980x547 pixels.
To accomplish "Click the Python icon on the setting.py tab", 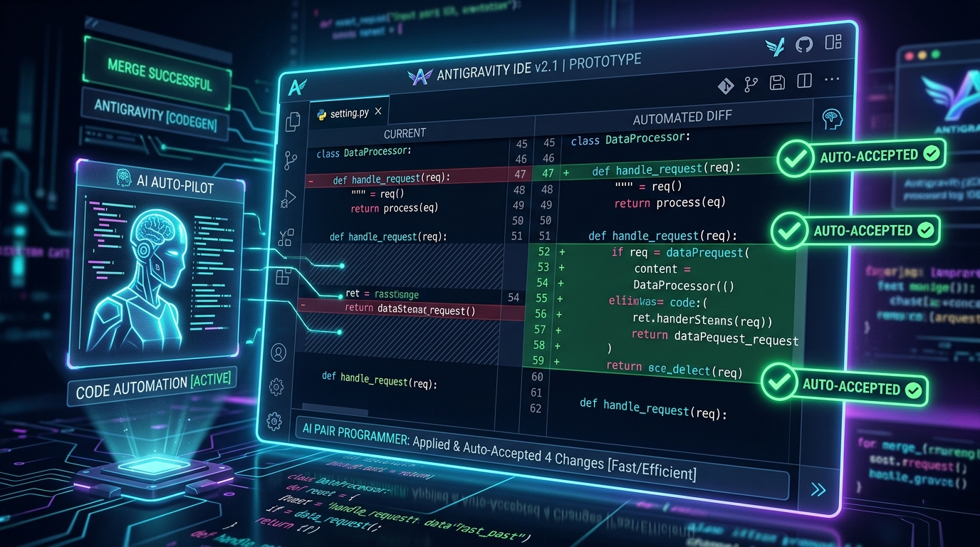I will (320, 114).
